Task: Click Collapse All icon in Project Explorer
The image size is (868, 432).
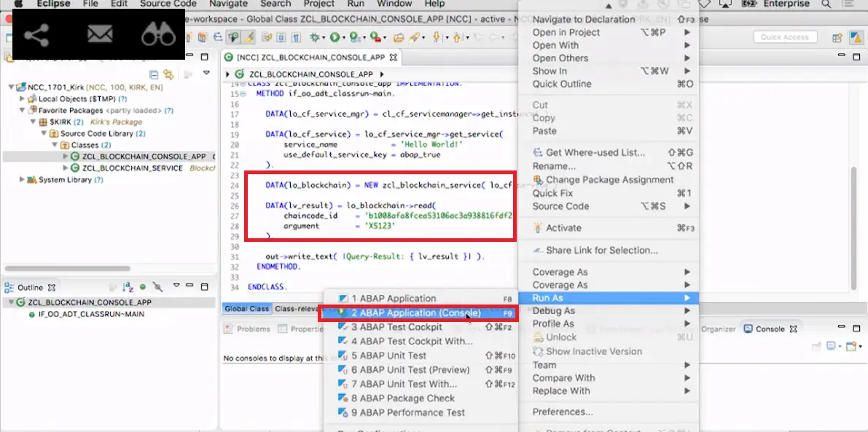Action: pyautogui.click(x=155, y=74)
